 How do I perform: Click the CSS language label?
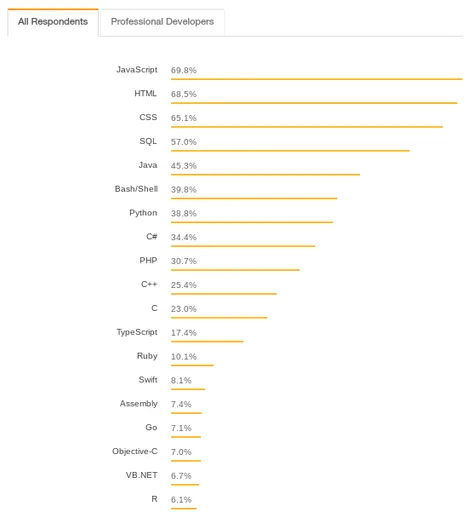(x=148, y=117)
